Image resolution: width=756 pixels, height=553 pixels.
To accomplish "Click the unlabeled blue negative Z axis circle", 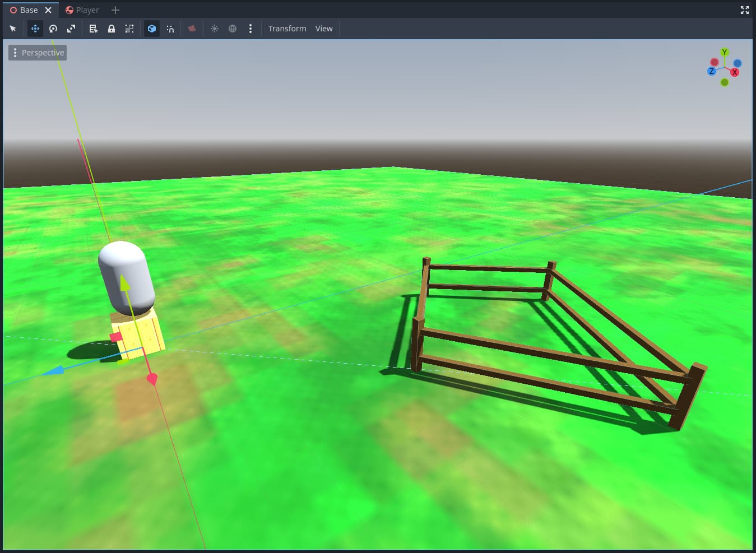I will coord(738,63).
